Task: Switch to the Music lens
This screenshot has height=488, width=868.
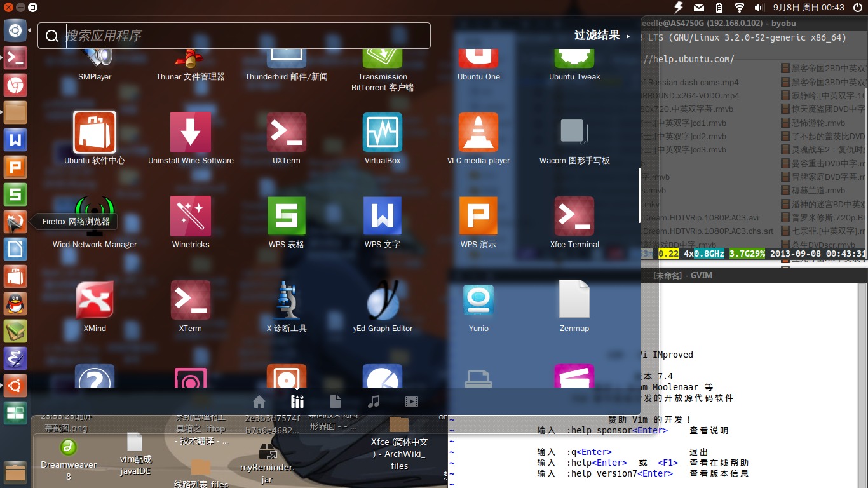Action: [x=374, y=402]
